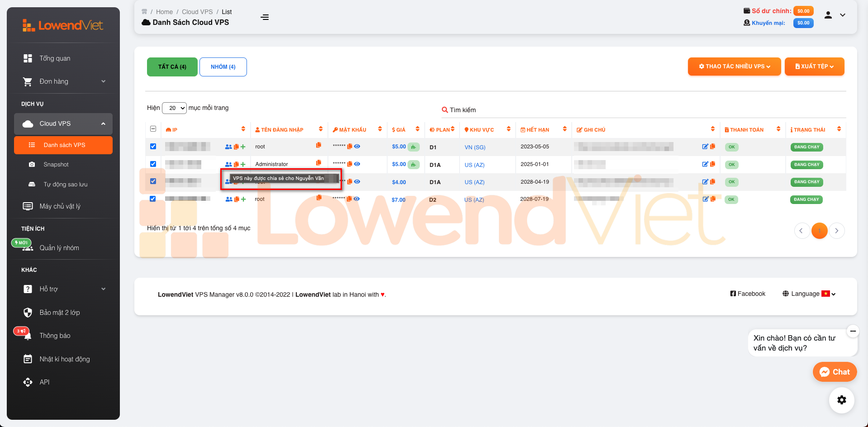Switch to the NHÓM (4) tab
Screen dimensions: 868x427
[x=223, y=67]
